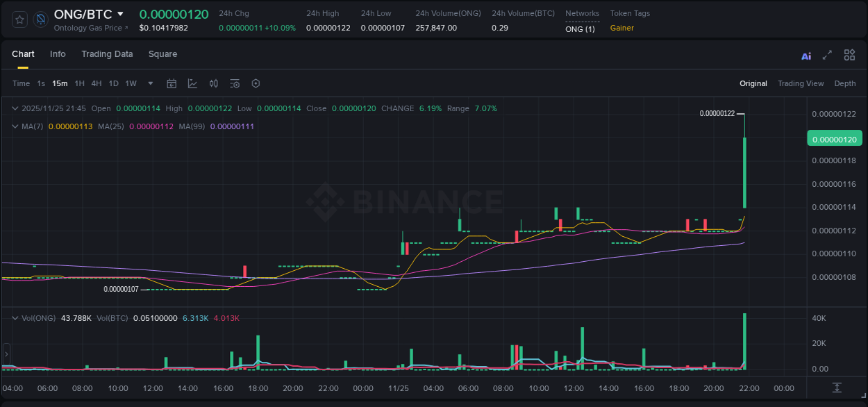Viewport: 868px width, 407px height.
Task: Switch chart to Trading View mode
Action: click(801, 83)
